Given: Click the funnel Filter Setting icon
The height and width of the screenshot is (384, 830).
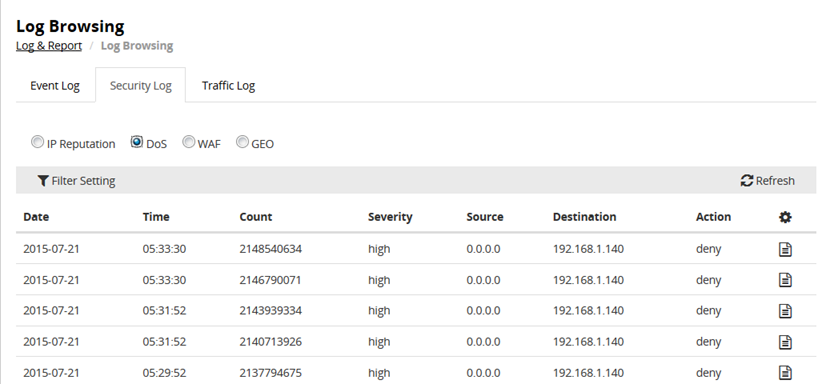Looking at the screenshot, I should 43,181.
